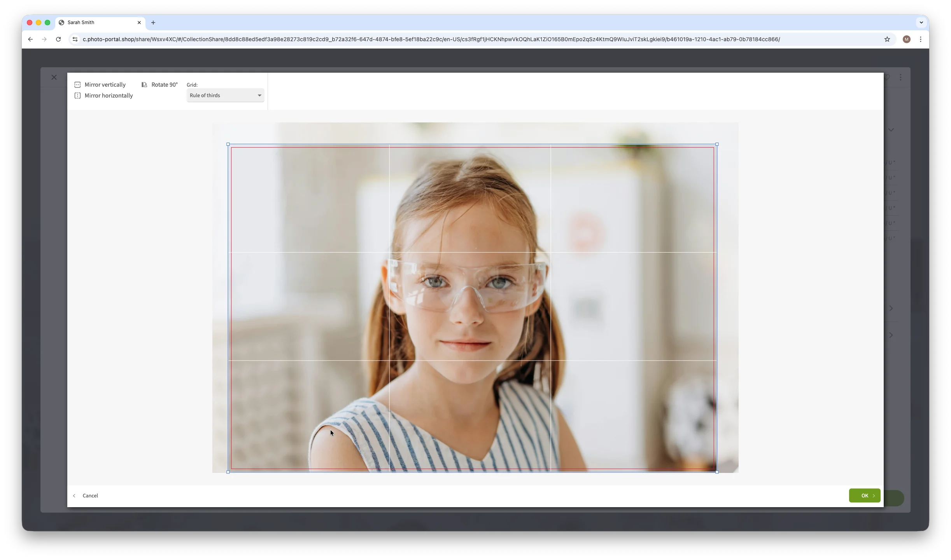The width and height of the screenshot is (951, 560).
Task: Click the Mirror horizontally icon
Action: point(77,96)
